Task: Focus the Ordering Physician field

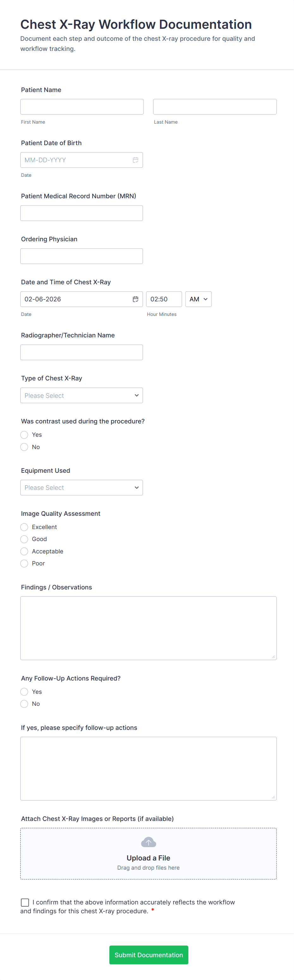Action: (x=81, y=256)
